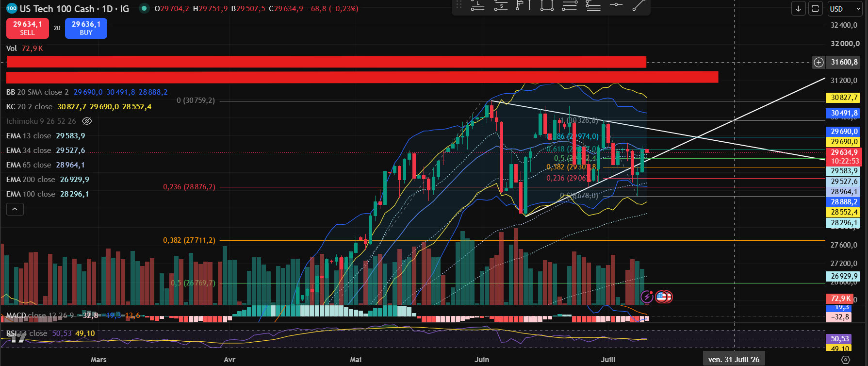This screenshot has width=868, height=366.
Task: Select the EMA 34 close legend
Action: pos(29,150)
